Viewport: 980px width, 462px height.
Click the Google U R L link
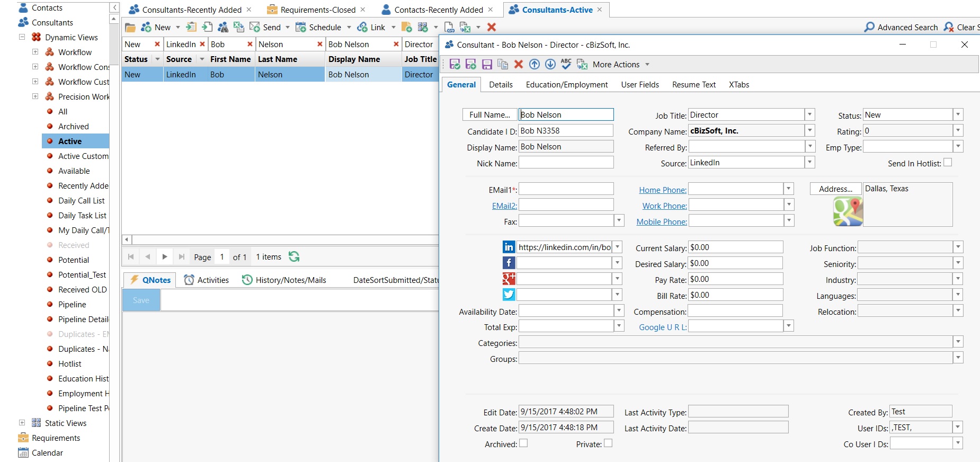[663, 327]
